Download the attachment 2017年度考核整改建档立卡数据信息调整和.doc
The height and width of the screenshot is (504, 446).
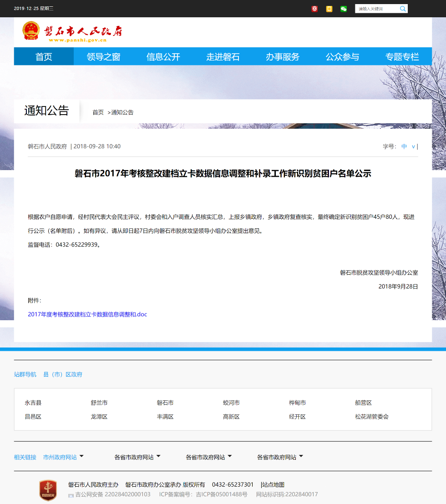(x=87, y=314)
